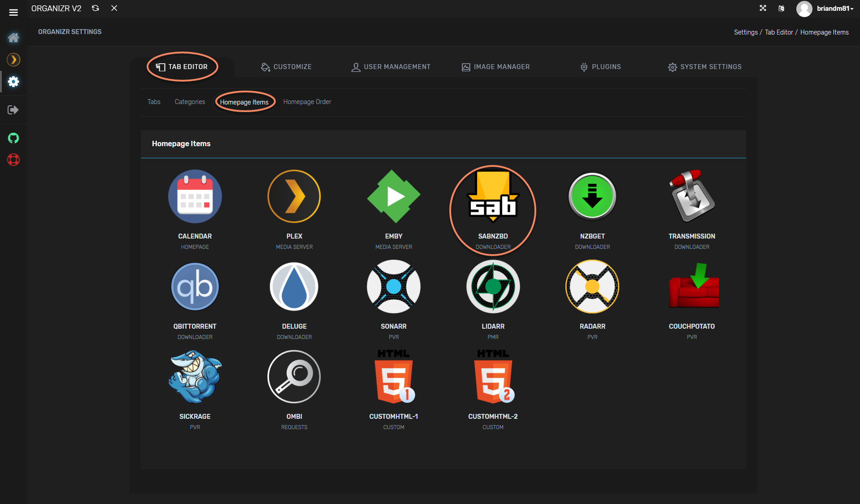Switch to the User Management section
This screenshot has height=504, width=860.
(x=391, y=67)
